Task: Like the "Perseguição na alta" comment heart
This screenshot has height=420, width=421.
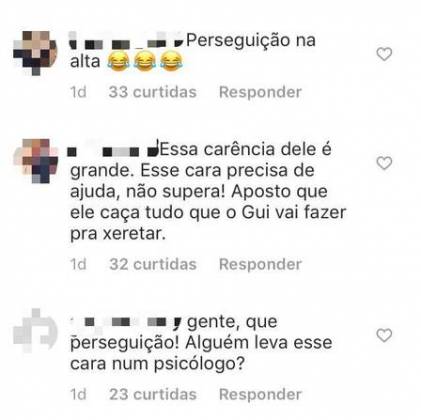Action: point(384,54)
